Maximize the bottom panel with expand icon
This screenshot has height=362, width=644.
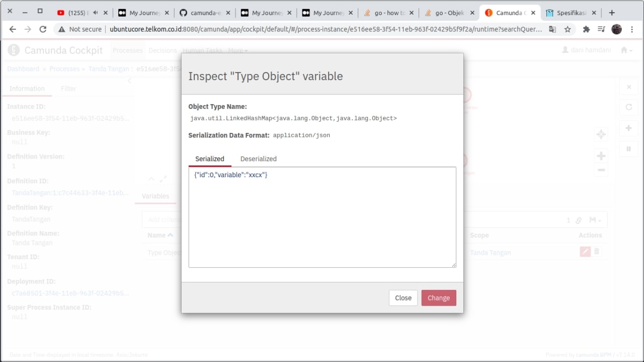(163, 179)
